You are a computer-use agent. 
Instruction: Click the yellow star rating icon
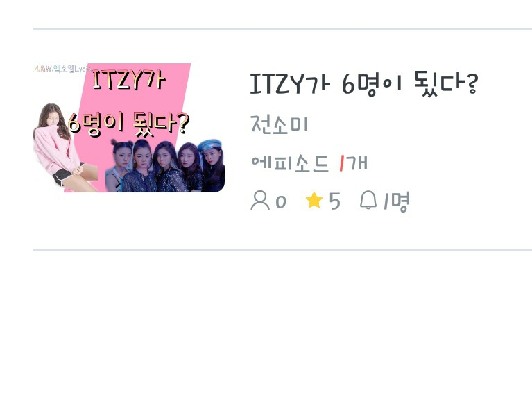pos(314,200)
